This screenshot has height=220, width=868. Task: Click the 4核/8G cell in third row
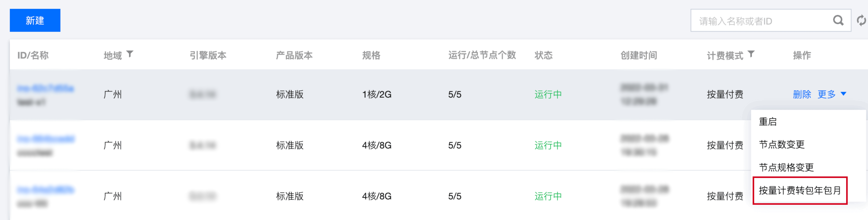[377, 196]
